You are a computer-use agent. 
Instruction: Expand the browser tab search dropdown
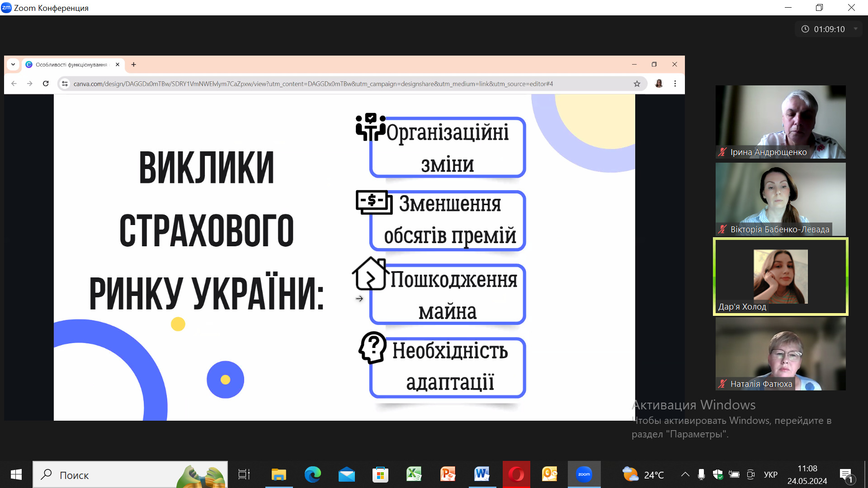(13, 65)
